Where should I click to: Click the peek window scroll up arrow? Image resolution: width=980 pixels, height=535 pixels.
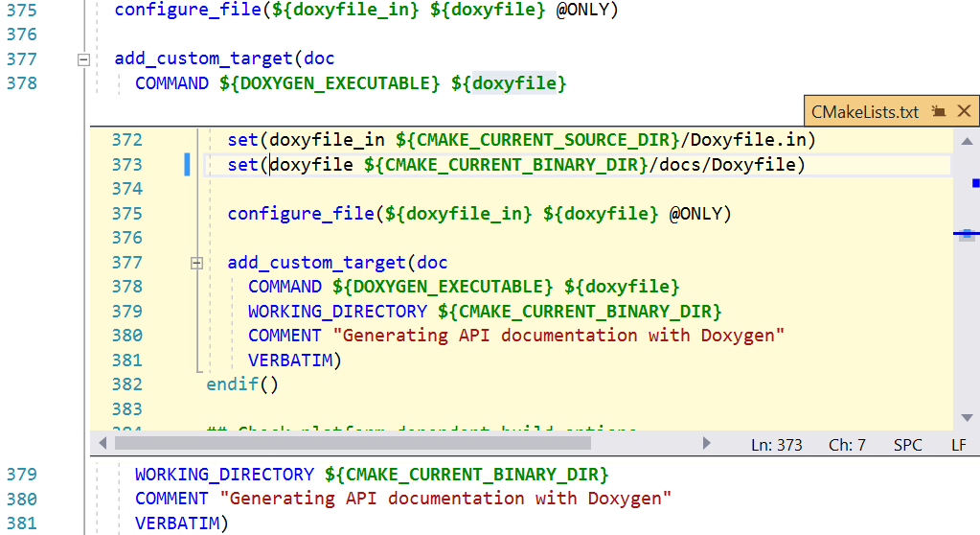click(x=967, y=141)
